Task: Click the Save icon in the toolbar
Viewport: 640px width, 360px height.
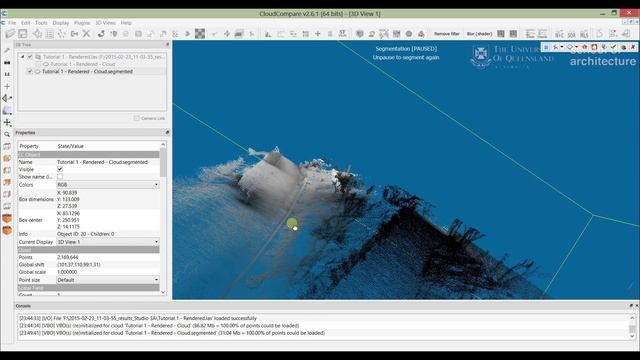Action: 22,34
